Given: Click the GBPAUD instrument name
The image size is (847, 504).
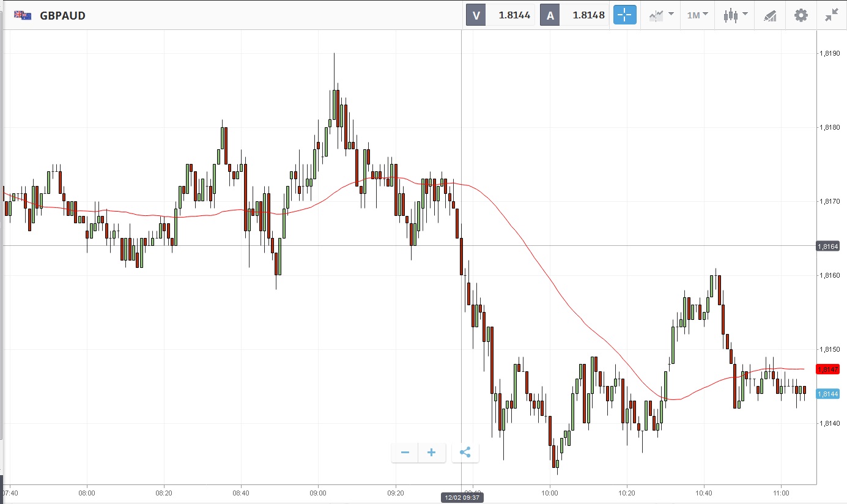Looking at the screenshot, I should pos(62,16).
